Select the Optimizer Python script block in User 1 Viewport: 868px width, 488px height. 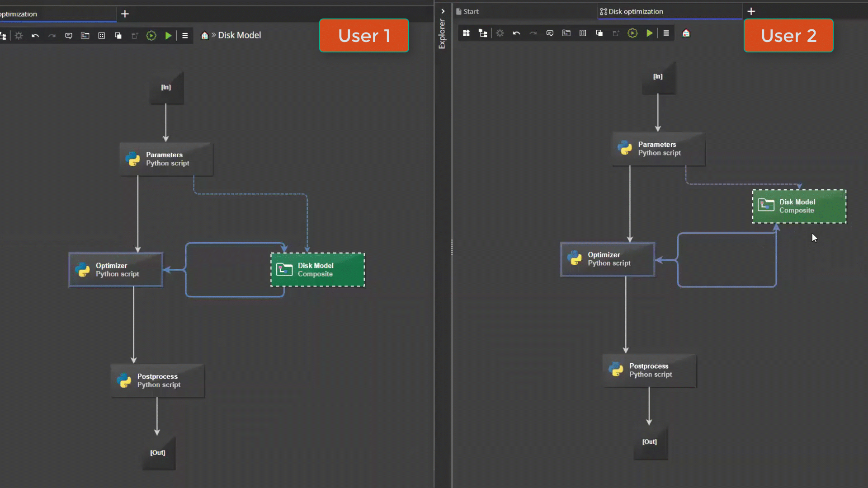click(x=116, y=270)
